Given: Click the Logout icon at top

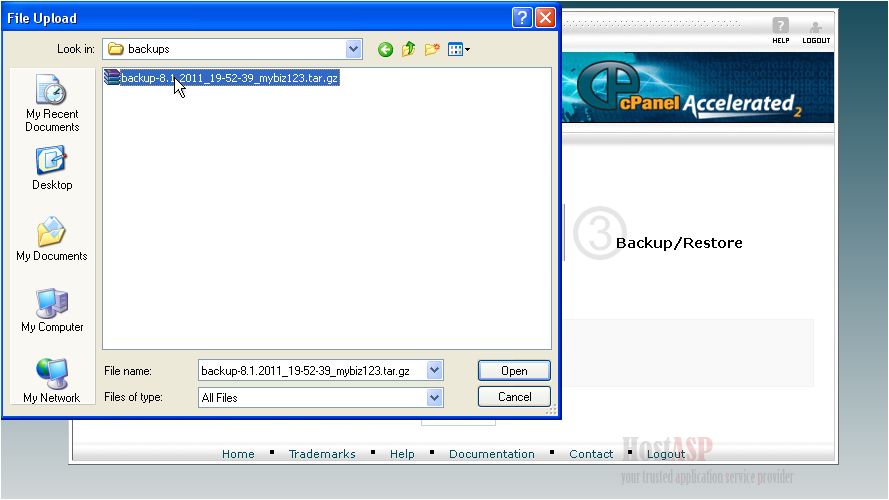Looking at the screenshot, I should 816,30.
